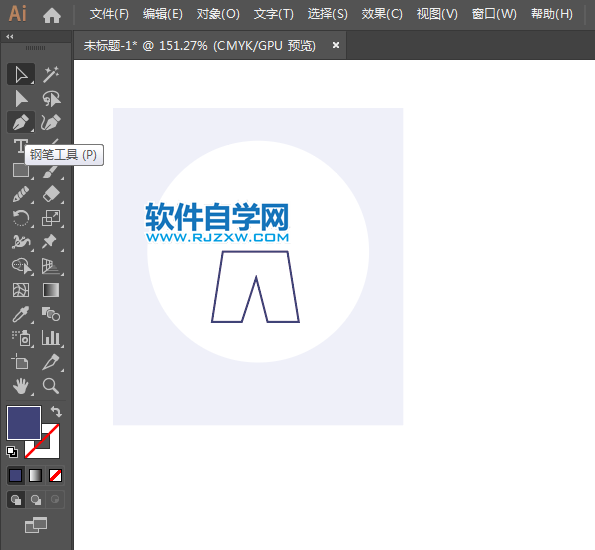Enable Draw Behind mode
Viewport: 595px width, 550px height.
click(36, 500)
